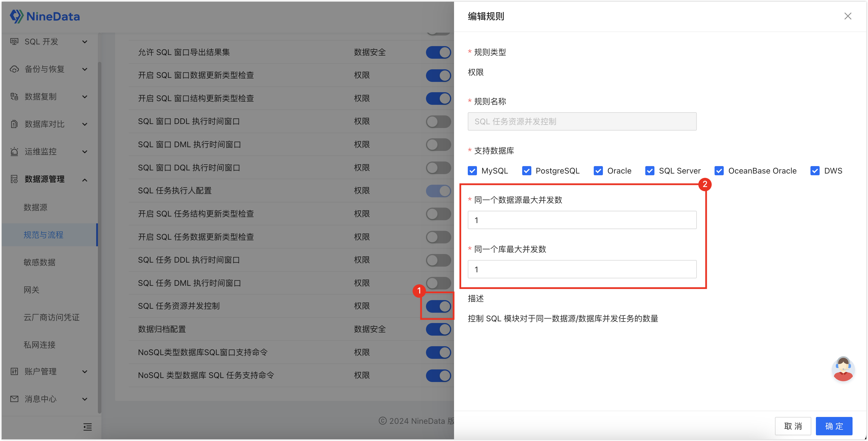Uncheck the DWS checkbox
This screenshot has height=441, width=868.
pos(815,171)
